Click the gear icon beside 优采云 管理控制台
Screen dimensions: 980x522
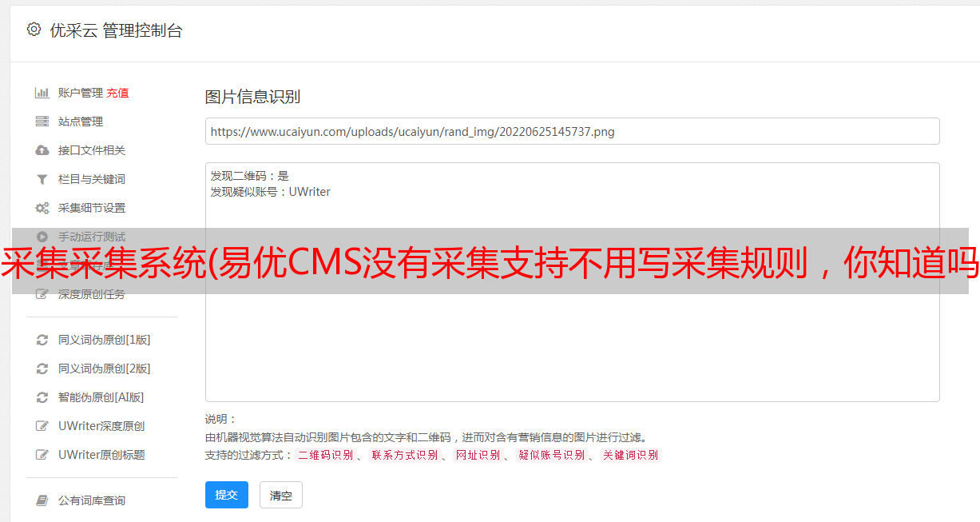(x=34, y=30)
